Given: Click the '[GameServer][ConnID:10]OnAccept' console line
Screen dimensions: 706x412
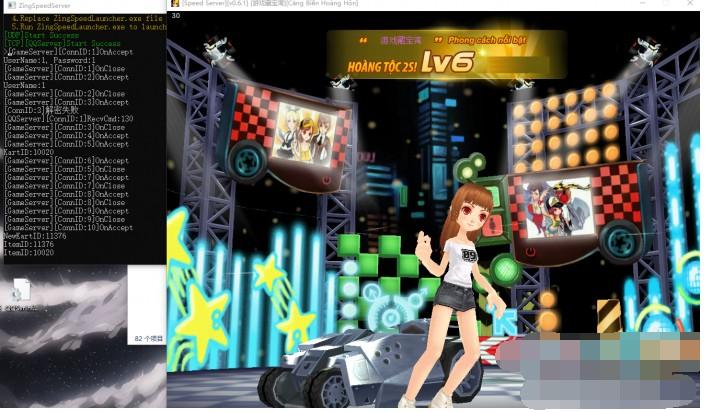Looking at the screenshot, I should [68, 228].
